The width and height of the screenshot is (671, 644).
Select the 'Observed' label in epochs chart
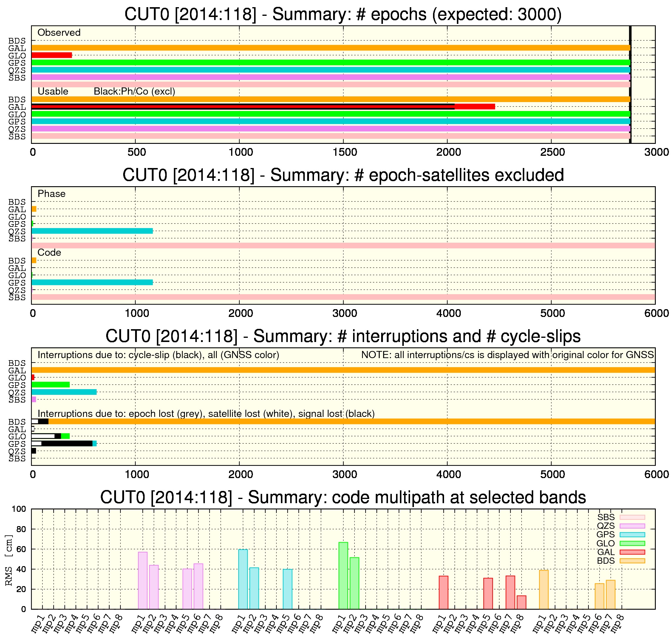59,33
